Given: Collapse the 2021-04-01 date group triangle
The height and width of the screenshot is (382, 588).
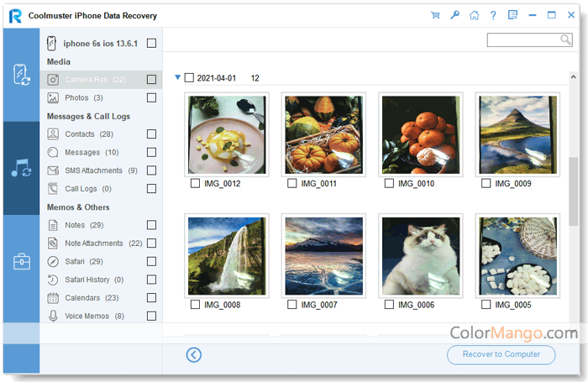Looking at the screenshot, I should [178, 78].
